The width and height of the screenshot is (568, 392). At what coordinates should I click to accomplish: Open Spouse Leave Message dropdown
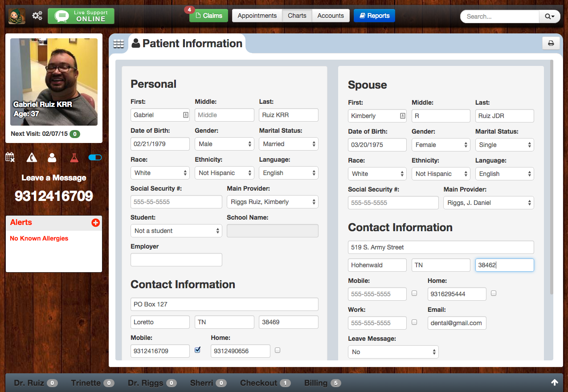point(393,352)
